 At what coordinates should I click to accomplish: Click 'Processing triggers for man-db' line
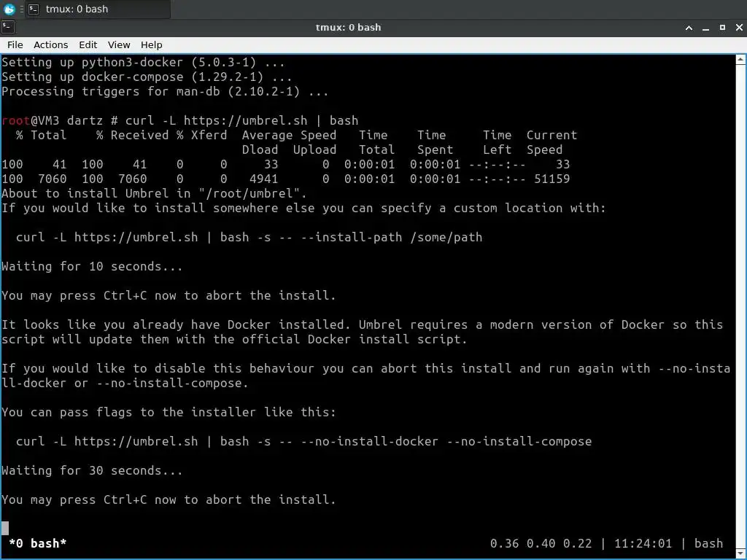coord(165,91)
